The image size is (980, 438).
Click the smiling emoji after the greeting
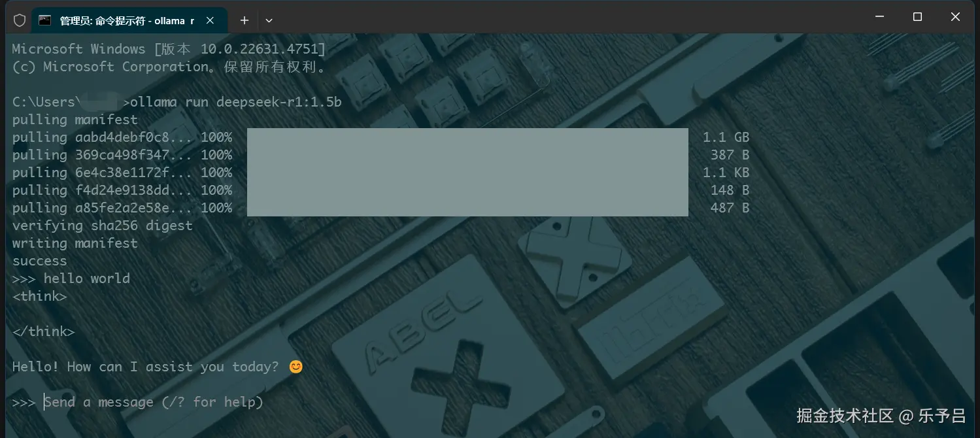point(296,367)
